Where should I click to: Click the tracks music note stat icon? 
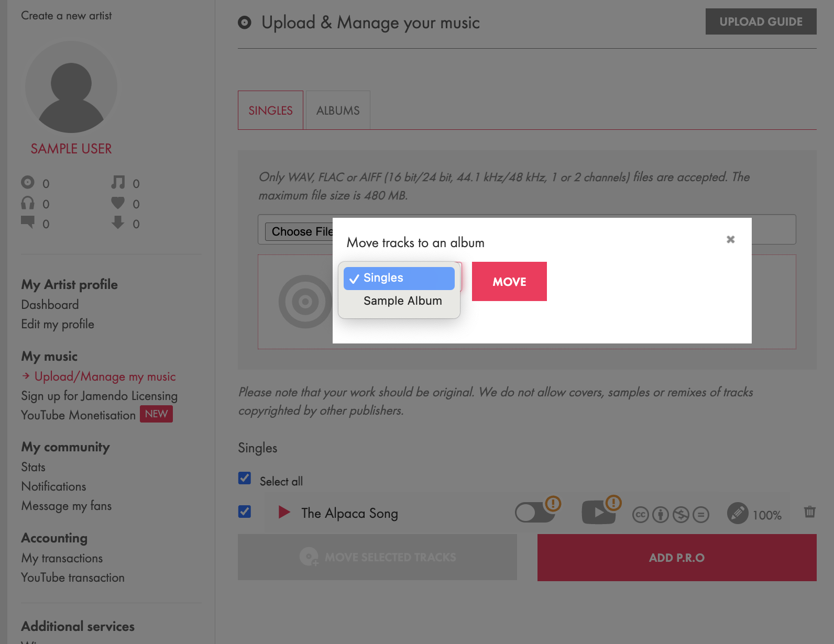coord(118,182)
